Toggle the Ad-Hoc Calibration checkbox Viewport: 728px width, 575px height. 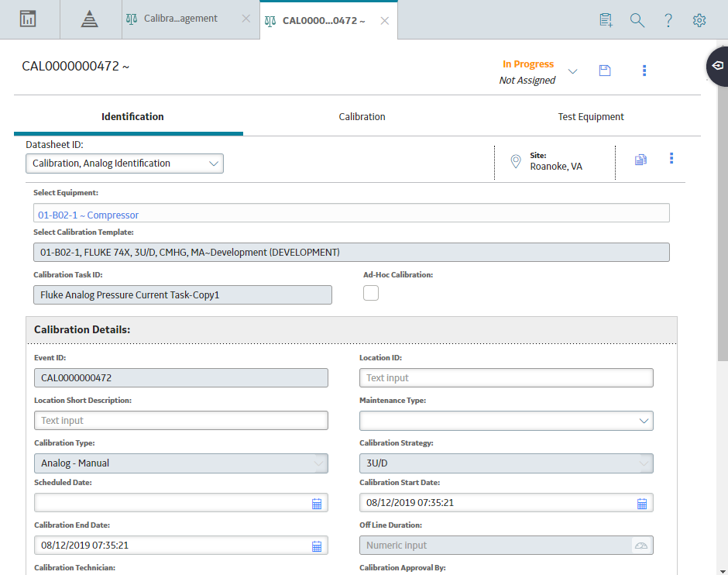point(371,293)
